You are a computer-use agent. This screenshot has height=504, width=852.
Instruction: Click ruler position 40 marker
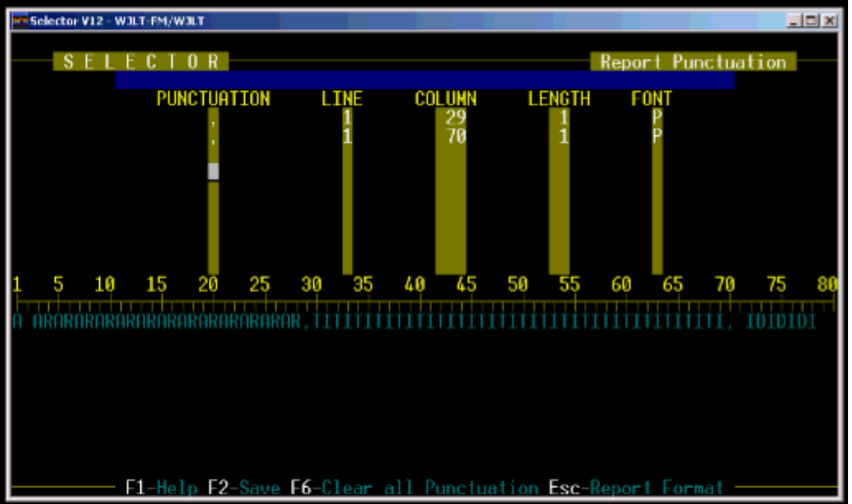[414, 284]
